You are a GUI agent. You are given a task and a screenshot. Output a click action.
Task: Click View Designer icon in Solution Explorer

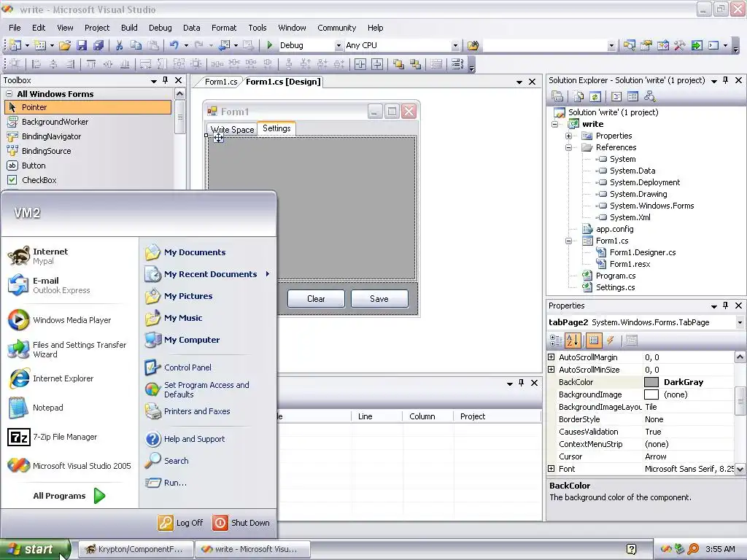click(632, 97)
